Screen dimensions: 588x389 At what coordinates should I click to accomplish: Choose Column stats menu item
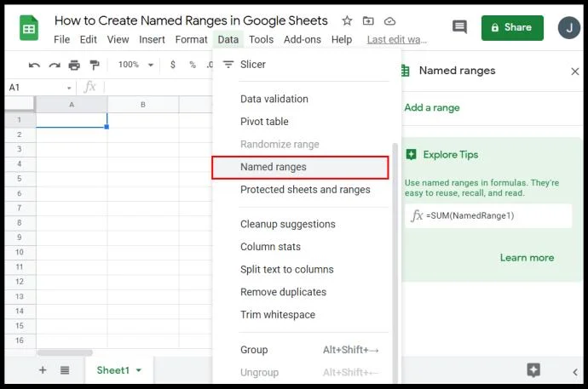coord(302,247)
